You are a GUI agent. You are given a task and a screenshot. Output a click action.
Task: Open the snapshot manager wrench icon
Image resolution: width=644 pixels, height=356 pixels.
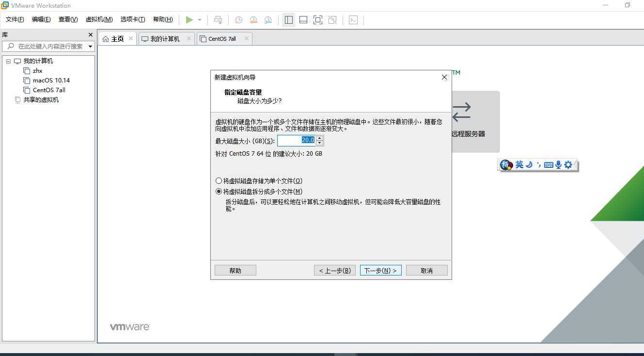(268, 20)
